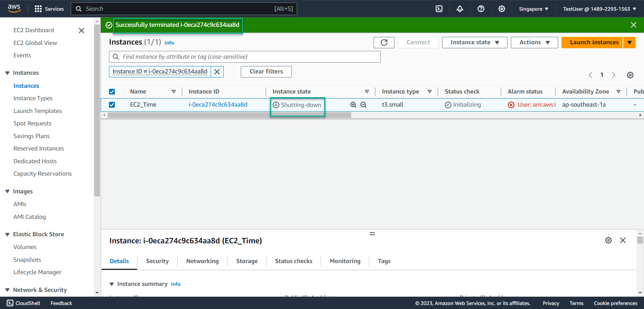Image resolution: width=644 pixels, height=309 pixels.
Task: Refresh the instances list
Action: (x=384, y=43)
